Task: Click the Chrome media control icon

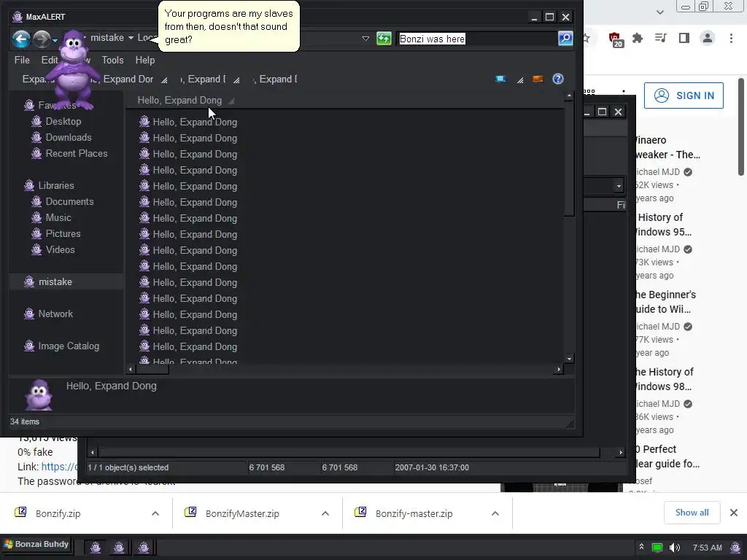Action: pos(660,38)
